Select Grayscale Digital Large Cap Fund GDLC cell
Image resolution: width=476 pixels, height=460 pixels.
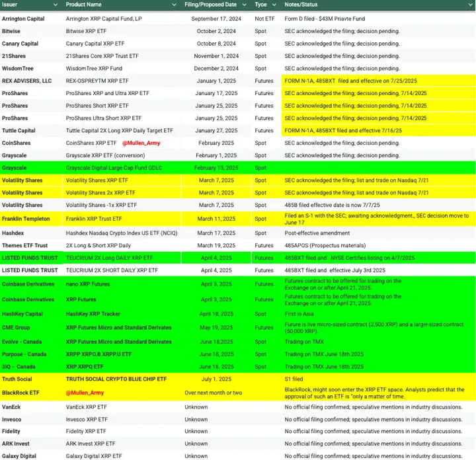coord(115,168)
